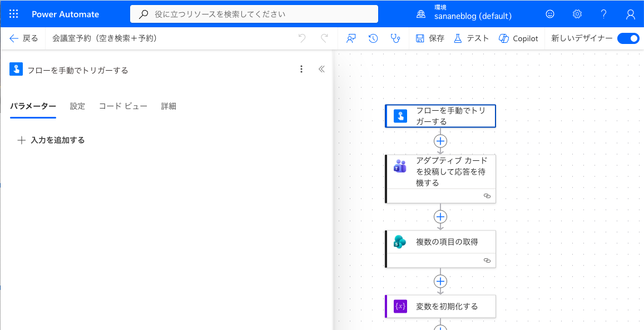The image size is (644, 330).
Task: Click the undo arrow icon
Action: click(302, 38)
